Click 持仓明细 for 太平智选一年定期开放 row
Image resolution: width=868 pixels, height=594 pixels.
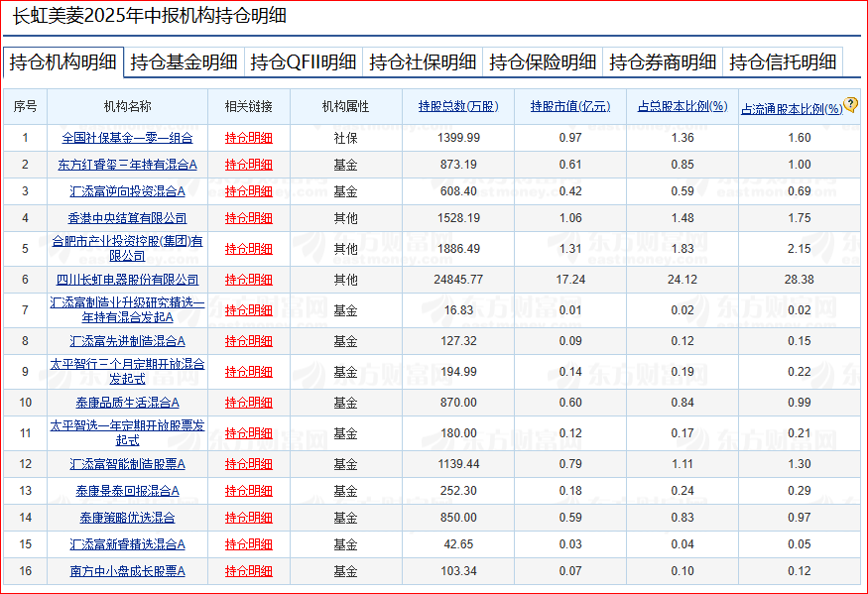pyautogui.click(x=249, y=433)
